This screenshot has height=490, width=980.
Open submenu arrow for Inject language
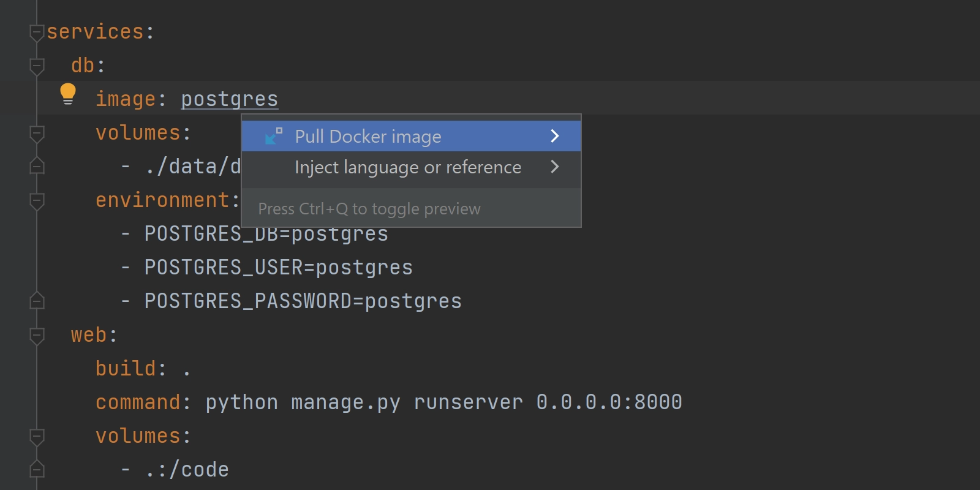[x=554, y=167]
